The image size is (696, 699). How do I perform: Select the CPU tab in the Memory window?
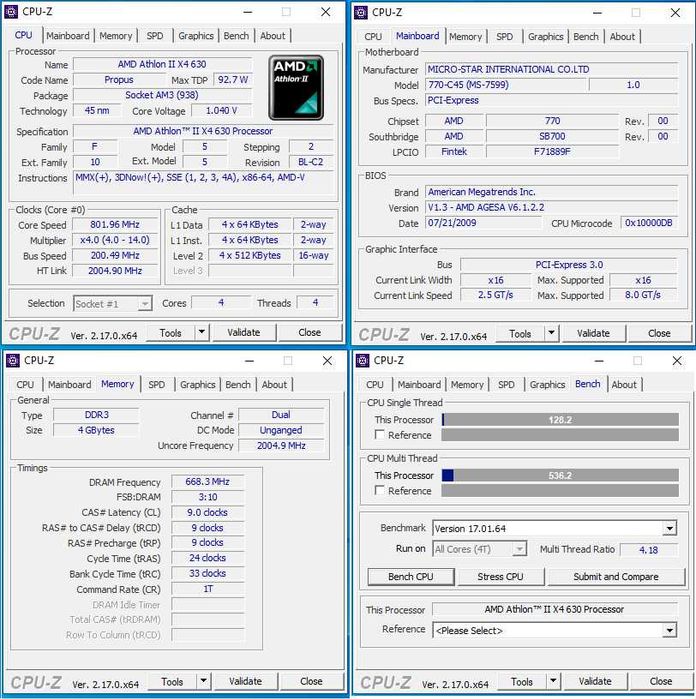tap(25, 384)
